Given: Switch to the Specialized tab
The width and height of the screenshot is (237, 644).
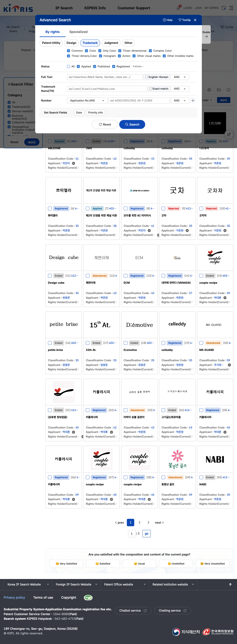Looking at the screenshot, I should tap(78, 32).
